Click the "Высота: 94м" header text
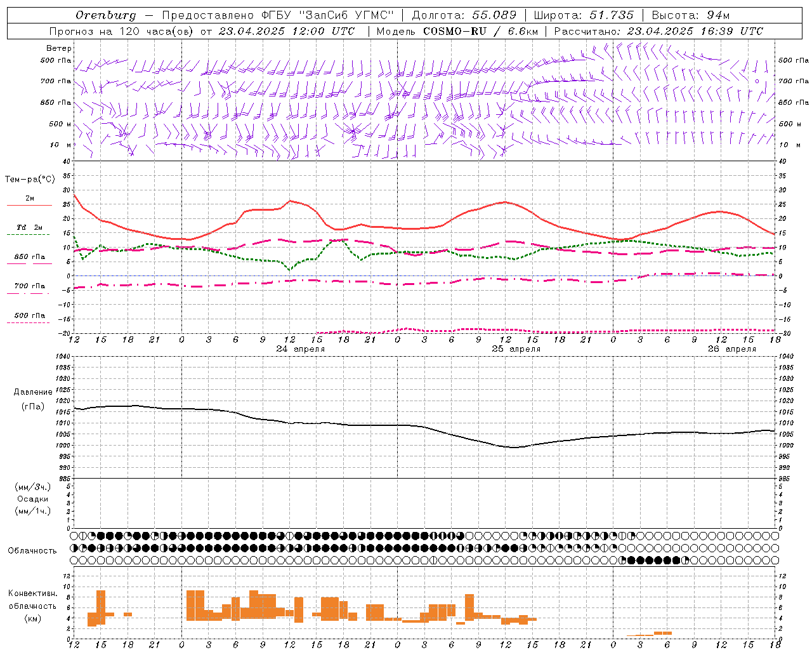The width and height of the screenshot is (812, 650). click(x=691, y=15)
